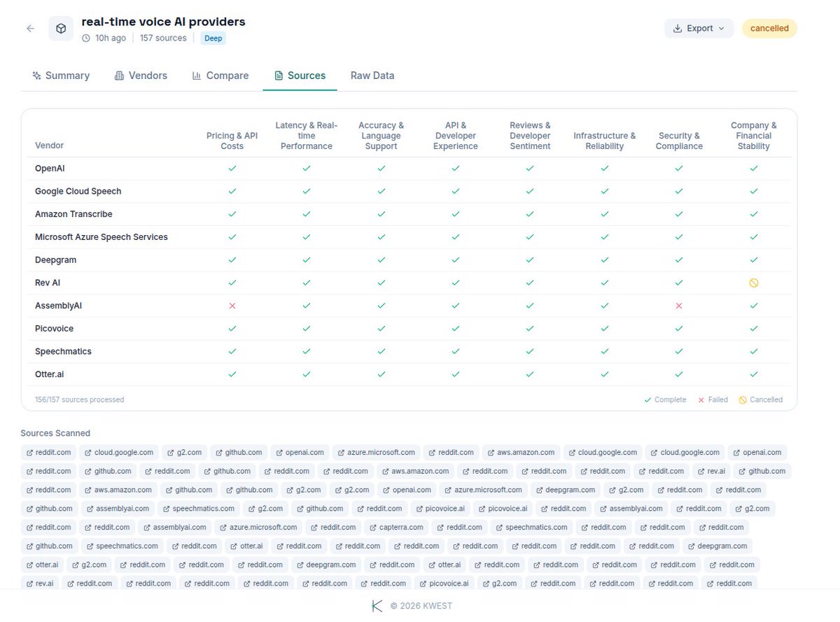This screenshot has height=622, width=840.
Task: Click the 10h ago timestamp
Action: click(x=104, y=38)
